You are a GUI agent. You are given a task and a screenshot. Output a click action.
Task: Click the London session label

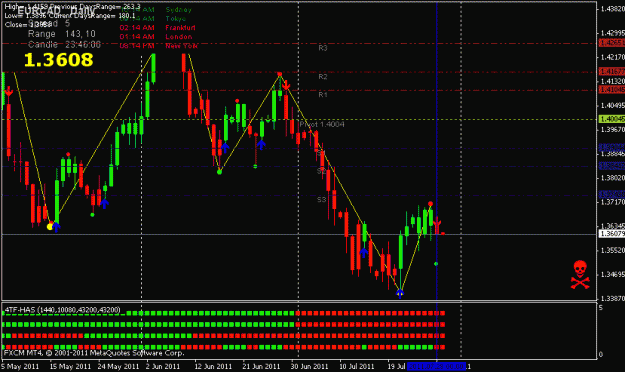coord(179,37)
